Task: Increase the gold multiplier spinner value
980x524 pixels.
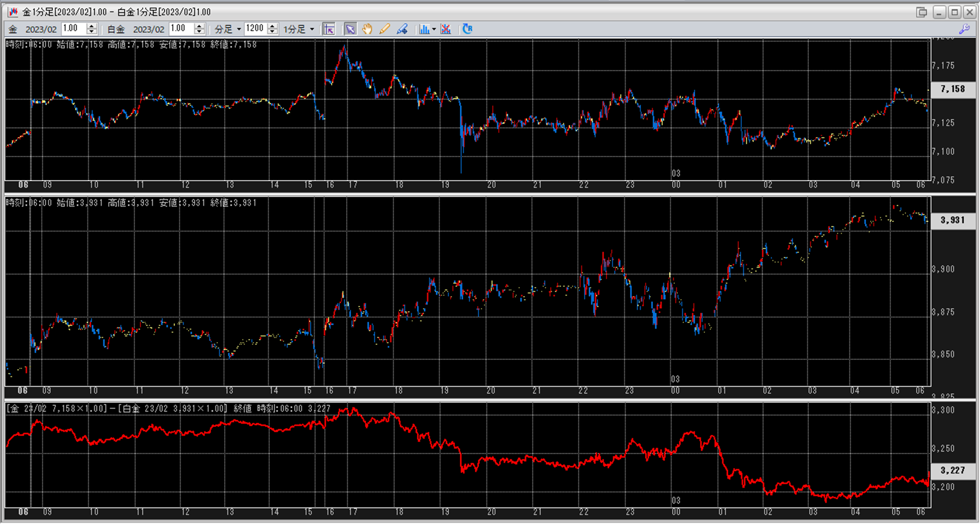Action: 92,26
